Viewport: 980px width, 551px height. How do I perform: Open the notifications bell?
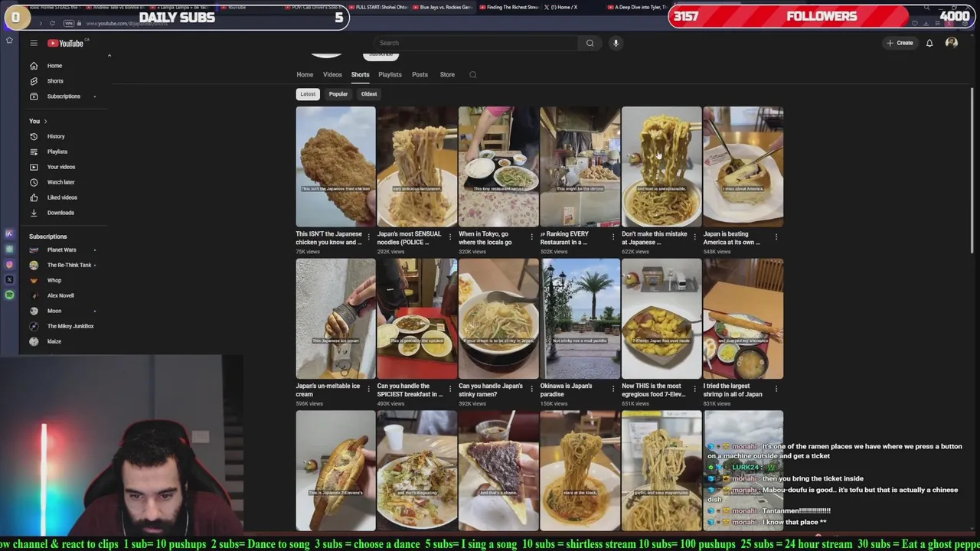[929, 43]
